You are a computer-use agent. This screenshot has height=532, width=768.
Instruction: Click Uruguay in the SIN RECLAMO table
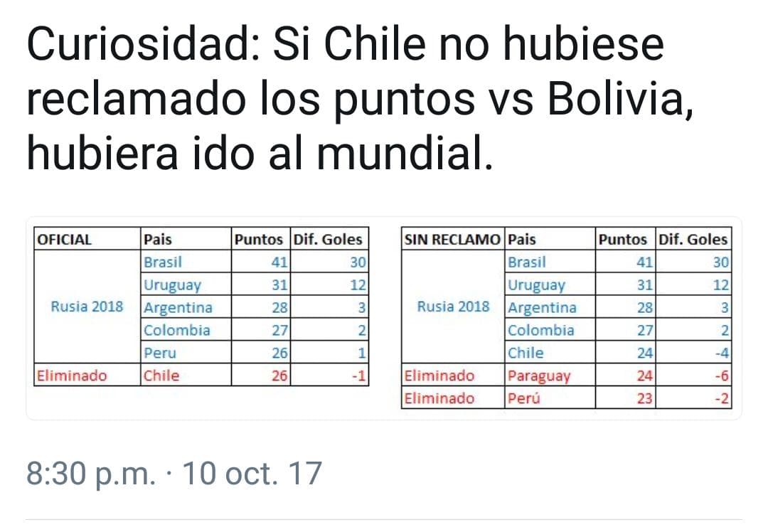tap(536, 284)
